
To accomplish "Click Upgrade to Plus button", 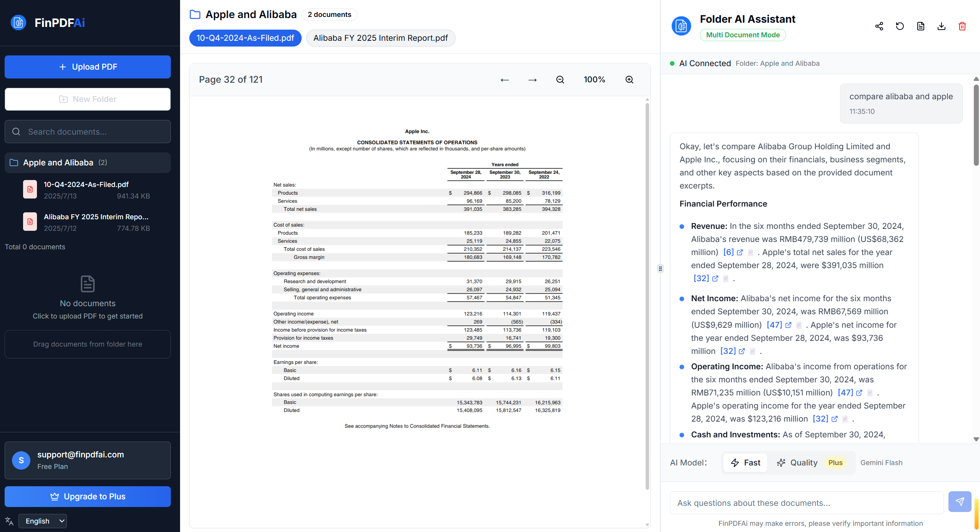I will point(88,497).
